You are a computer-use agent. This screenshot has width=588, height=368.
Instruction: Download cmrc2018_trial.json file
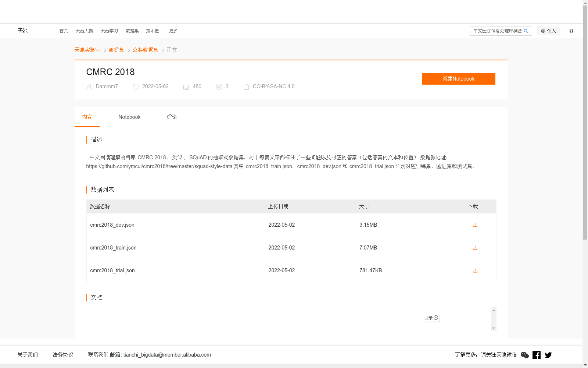click(475, 270)
